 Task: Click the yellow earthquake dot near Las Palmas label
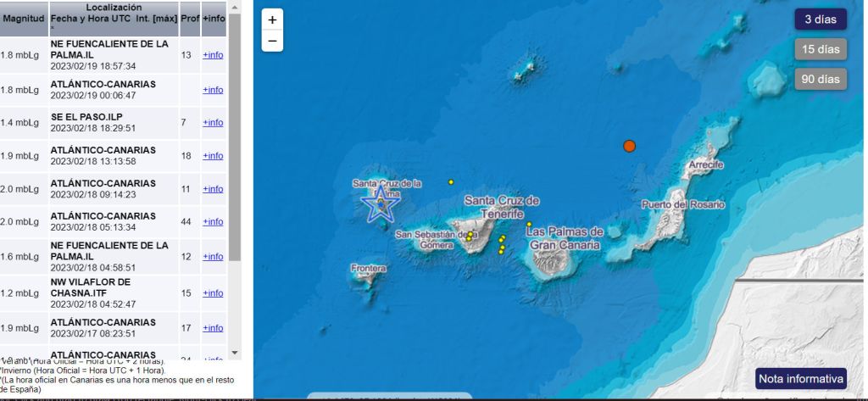[529, 225]
